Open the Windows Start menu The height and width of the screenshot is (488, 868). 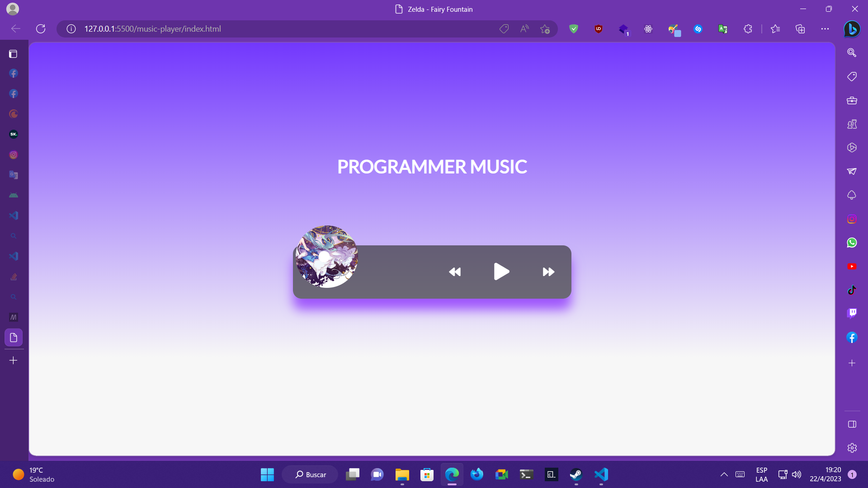tap(267, 474)
